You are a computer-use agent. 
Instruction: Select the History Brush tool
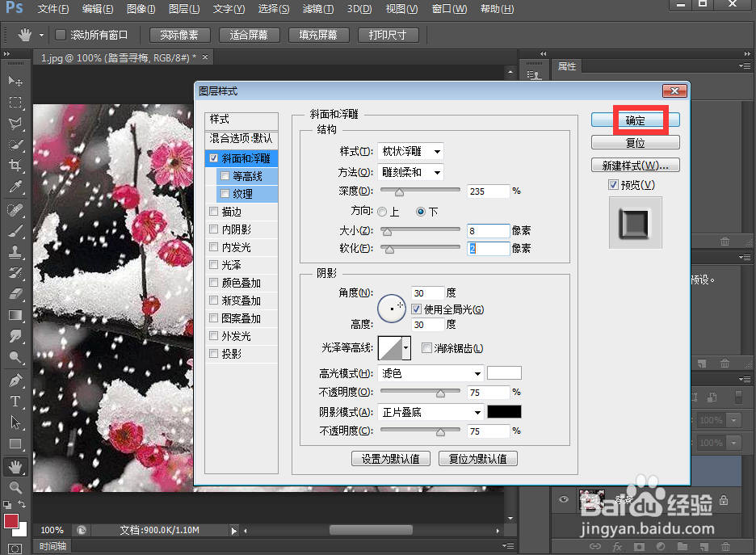[15, 272]
